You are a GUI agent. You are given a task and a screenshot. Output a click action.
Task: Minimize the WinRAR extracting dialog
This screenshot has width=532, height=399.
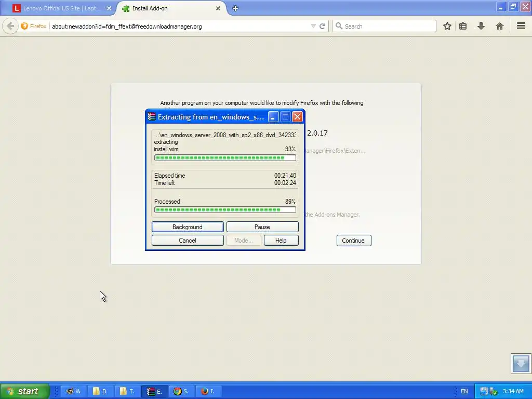[273, 117]
